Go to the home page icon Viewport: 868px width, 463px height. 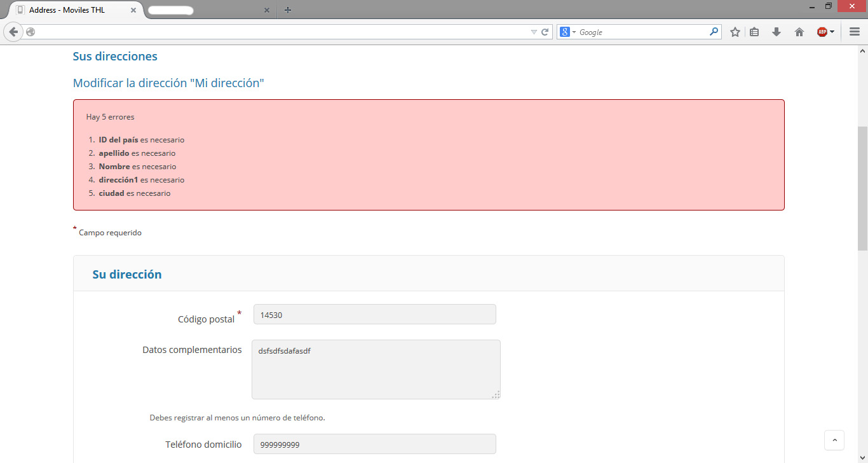pyautogui.click(x=799, y=32)
